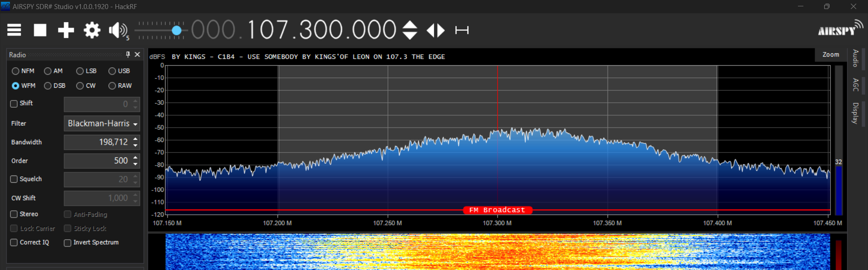This screenshot has height=270, width=868.
Task: Select RAW demodulation mode
Action: pyautogui.click(x=120, y=85)
